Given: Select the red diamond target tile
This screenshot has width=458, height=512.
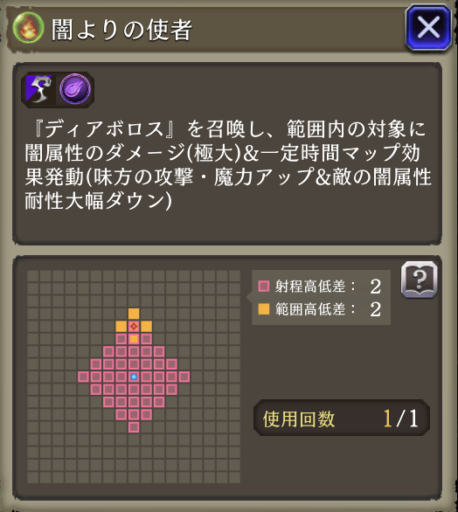Looking at the screenshot, I should pyautogui.click(x=134, y=326).
